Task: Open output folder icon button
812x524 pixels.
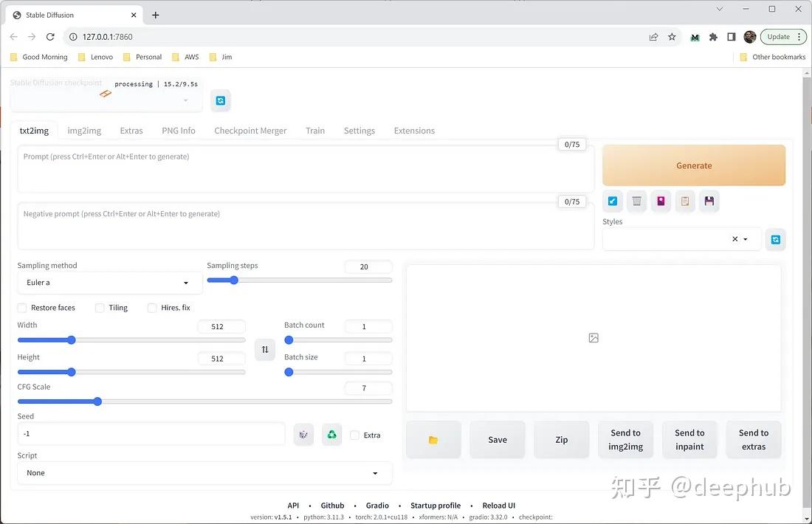Action: [433, 440]
